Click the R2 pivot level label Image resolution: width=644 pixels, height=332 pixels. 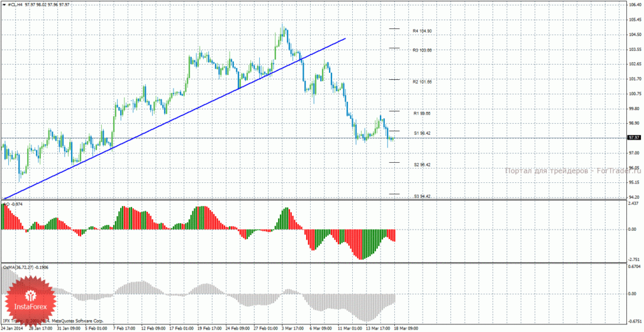[422, 82]
